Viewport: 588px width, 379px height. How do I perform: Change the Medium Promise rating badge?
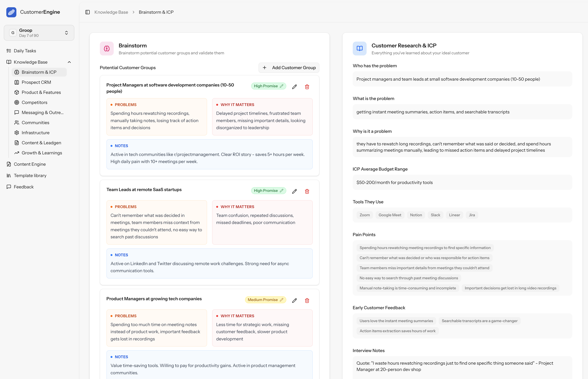pyautogui.click(x=265, y=299)
